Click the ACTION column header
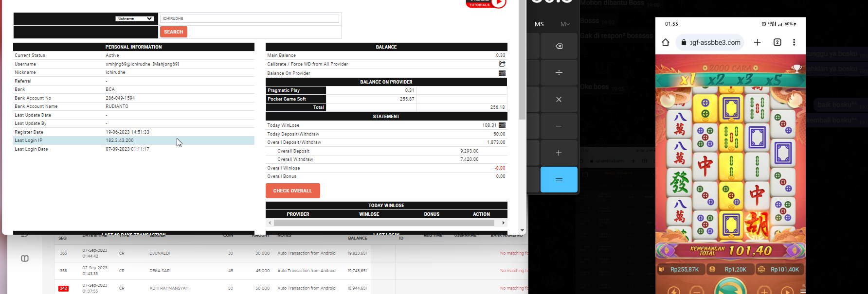The width and height of the screenshot is (868, 294). click(x=481, y=214)
